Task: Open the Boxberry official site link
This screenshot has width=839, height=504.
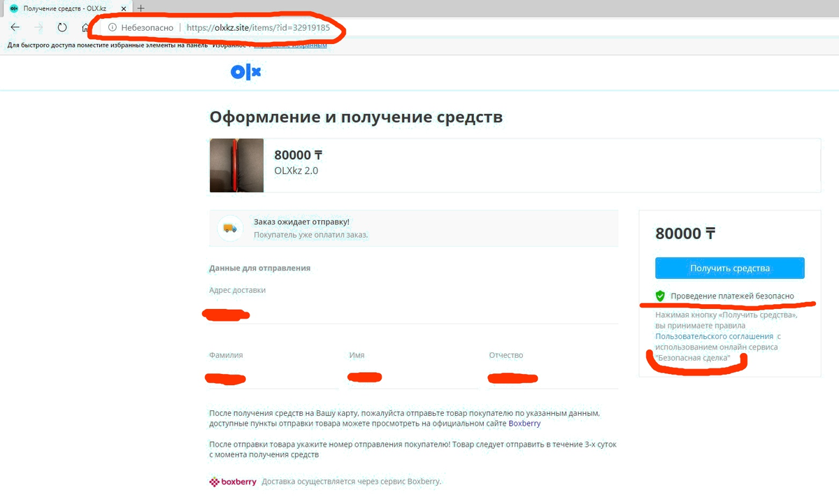Action: [524, 424]
